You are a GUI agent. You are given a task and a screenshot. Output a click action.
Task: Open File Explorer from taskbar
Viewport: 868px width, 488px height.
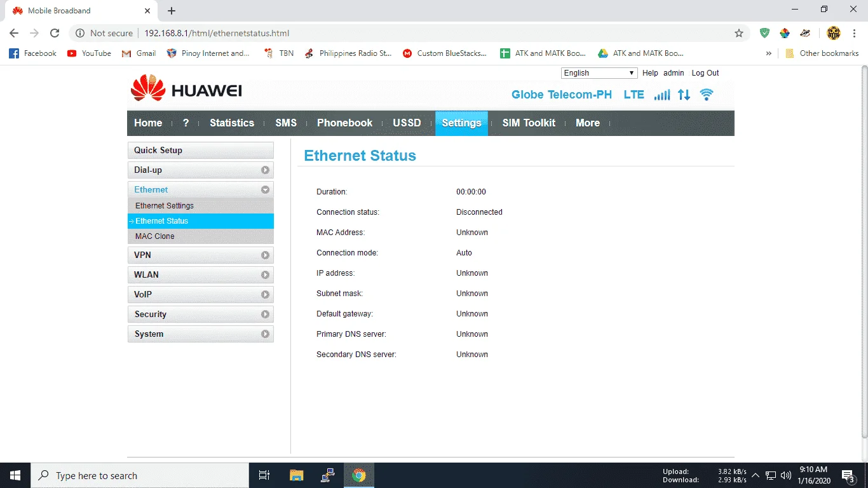tap(296, 475)
